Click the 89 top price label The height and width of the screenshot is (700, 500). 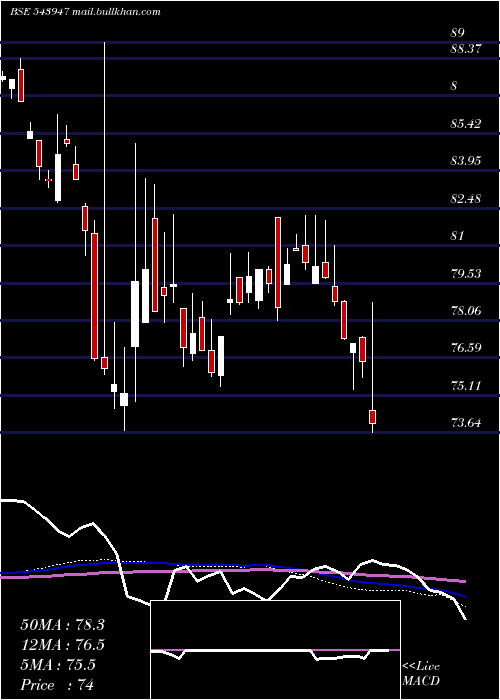(458, 33)
